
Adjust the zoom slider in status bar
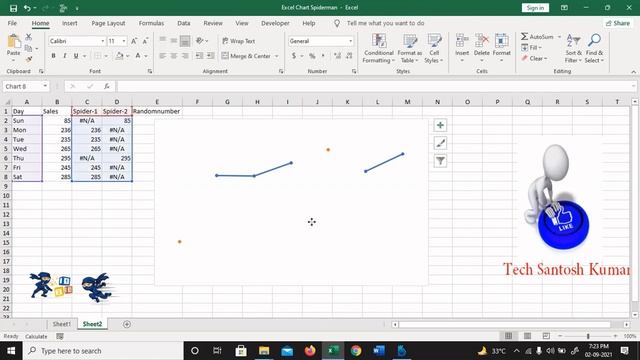[588, 336]
